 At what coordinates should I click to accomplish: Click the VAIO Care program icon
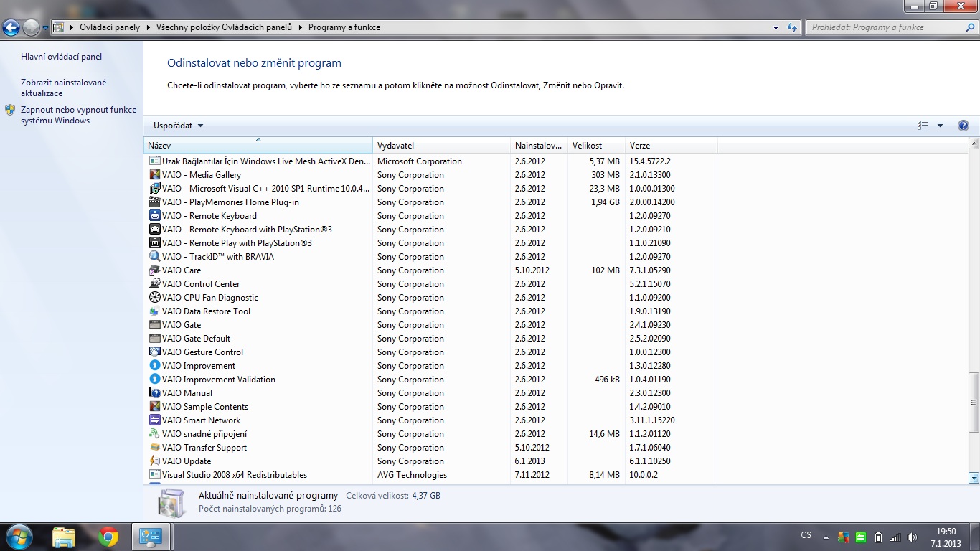154,270
